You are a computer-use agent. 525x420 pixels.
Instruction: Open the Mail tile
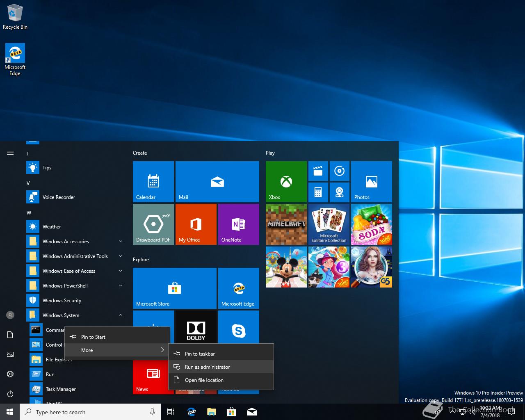(217, 182)
